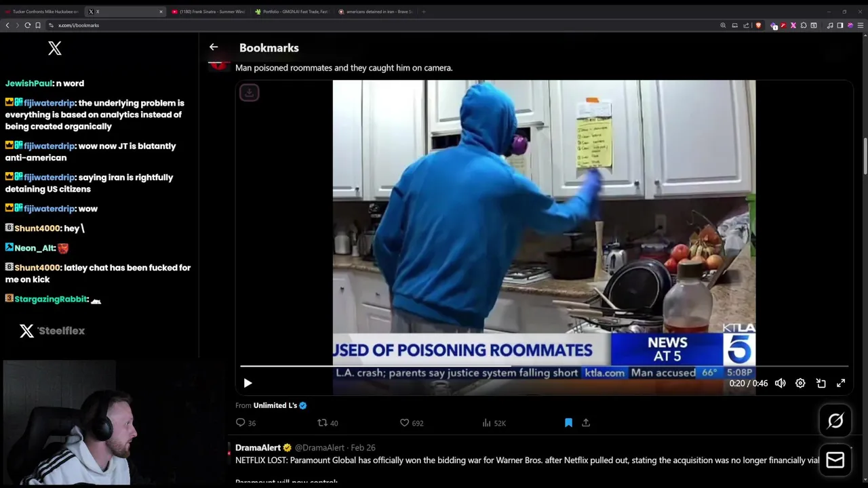Toggle the browser sidebar panel

[x=840, y=25]
